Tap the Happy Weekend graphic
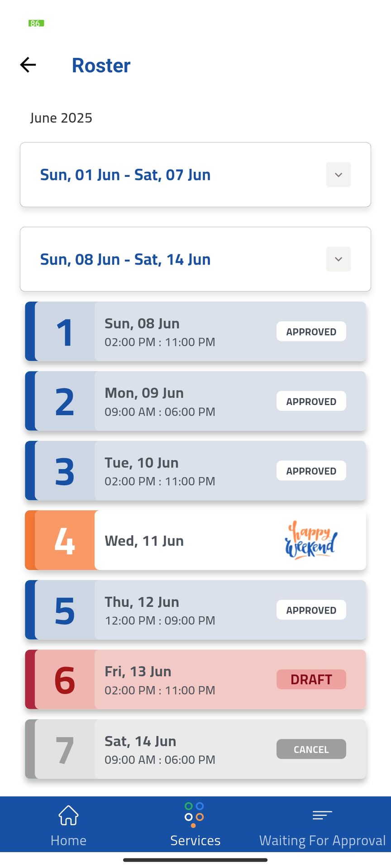391x868 pixels. pos(311,540)
